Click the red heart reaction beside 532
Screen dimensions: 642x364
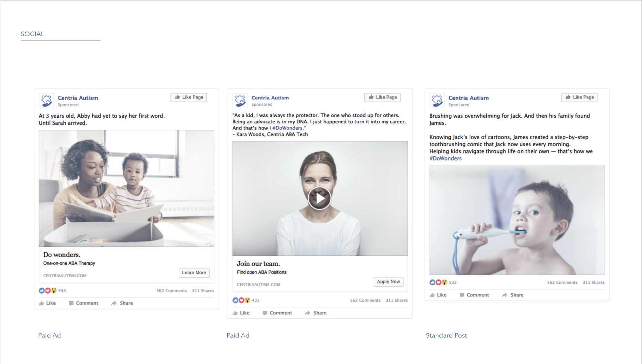tap(438, 282)
